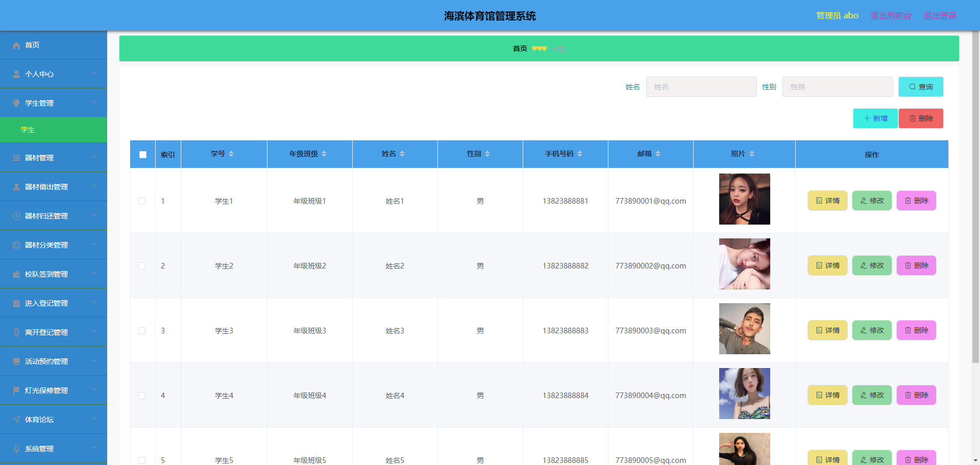The height and width of the screenshot is (465, 980).
Task: Click the home icon beside 首页 in sidebar
Action: 16,45
